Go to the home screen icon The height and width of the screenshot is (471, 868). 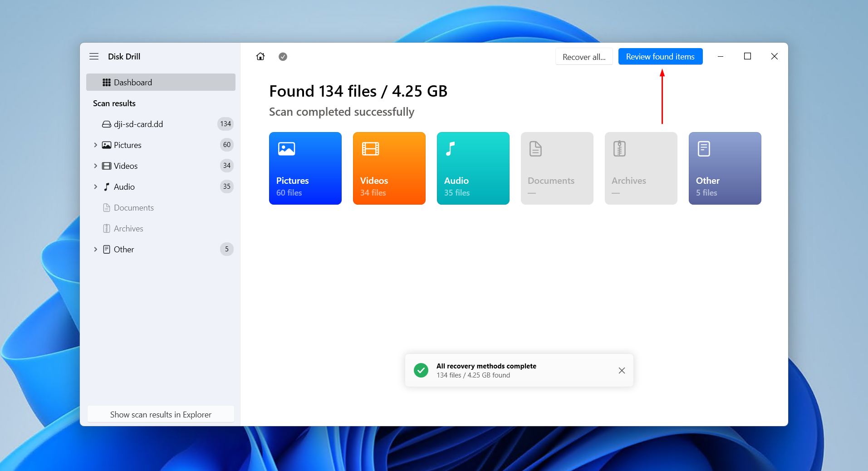coord(260,56)
